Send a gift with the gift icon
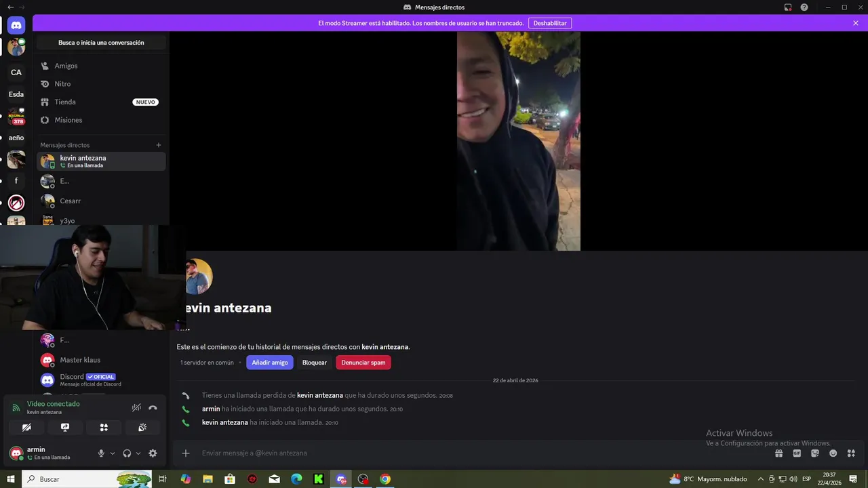The height and width of the screenshot is (488, 868). [779, 453]
